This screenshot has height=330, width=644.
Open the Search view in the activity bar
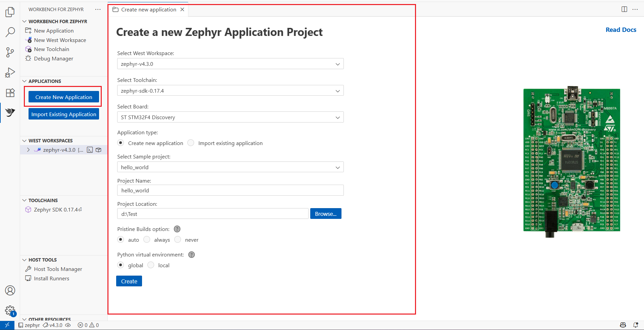click(10, 32)
